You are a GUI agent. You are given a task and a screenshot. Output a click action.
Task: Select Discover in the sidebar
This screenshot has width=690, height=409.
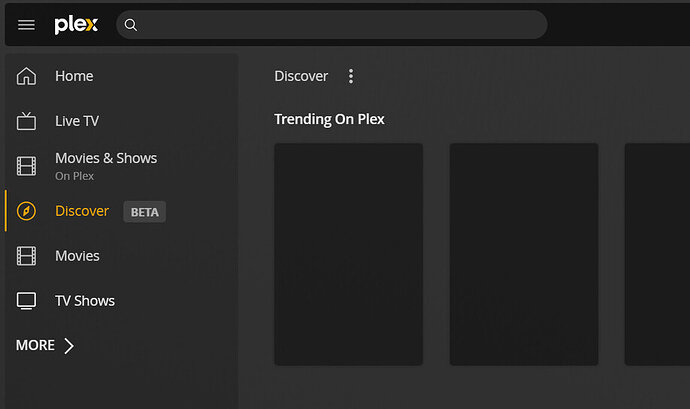pos(82,211)
